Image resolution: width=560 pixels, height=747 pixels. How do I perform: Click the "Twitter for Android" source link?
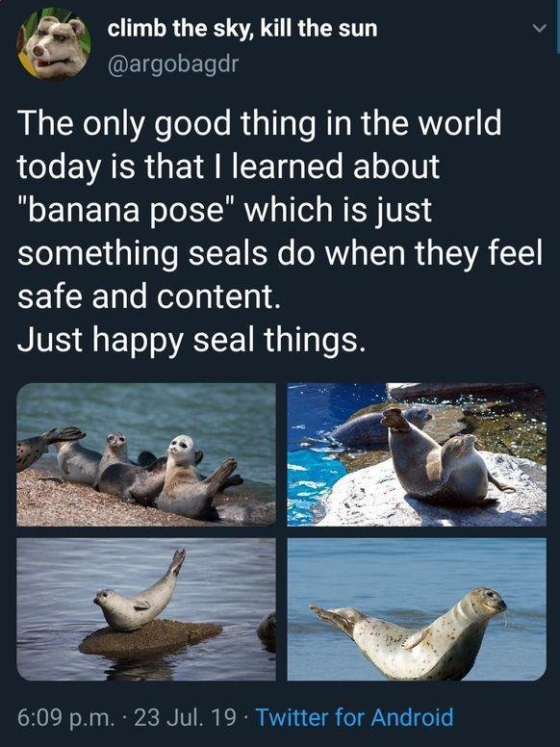(x=355, y=716)
